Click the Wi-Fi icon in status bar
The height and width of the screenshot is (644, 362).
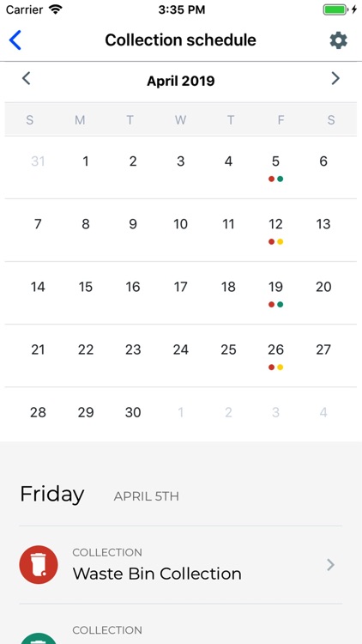tap(55, 9)
